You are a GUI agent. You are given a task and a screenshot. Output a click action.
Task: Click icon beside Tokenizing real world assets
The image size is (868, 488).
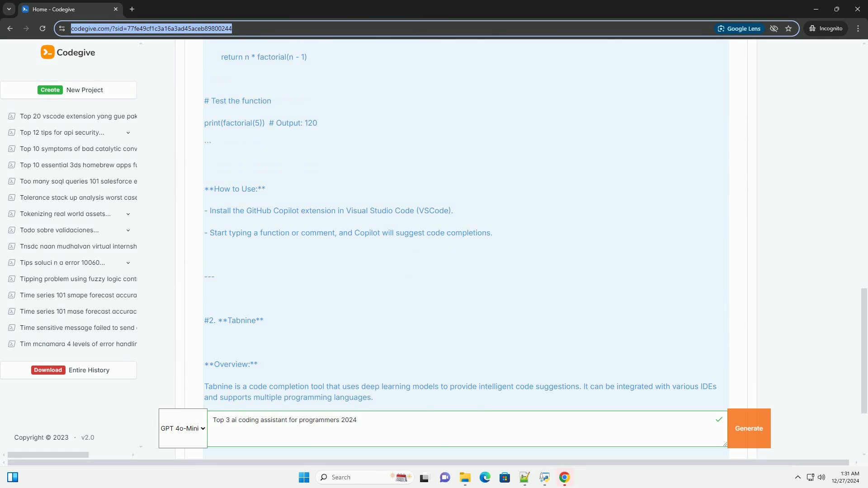point(12,214)
